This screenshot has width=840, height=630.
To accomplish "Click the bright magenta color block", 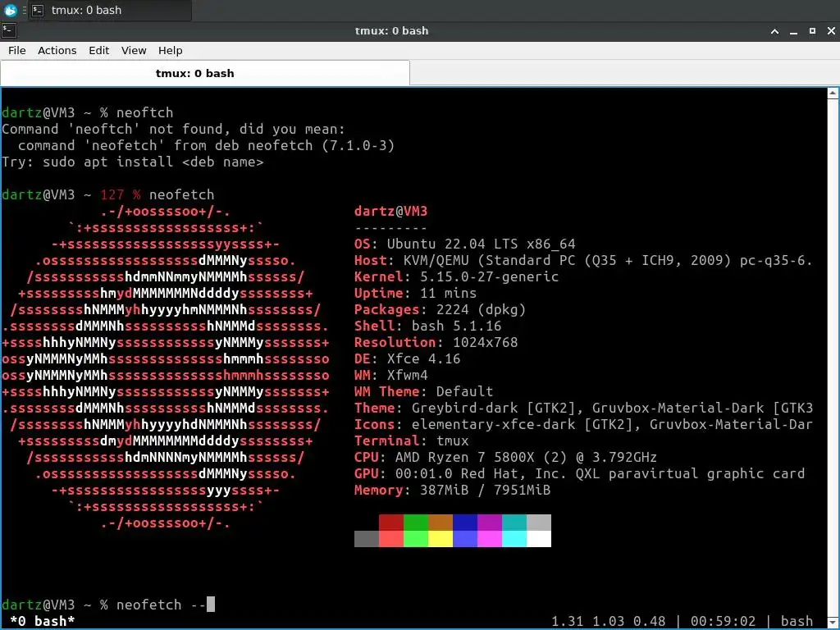I will tap(490, 539).
